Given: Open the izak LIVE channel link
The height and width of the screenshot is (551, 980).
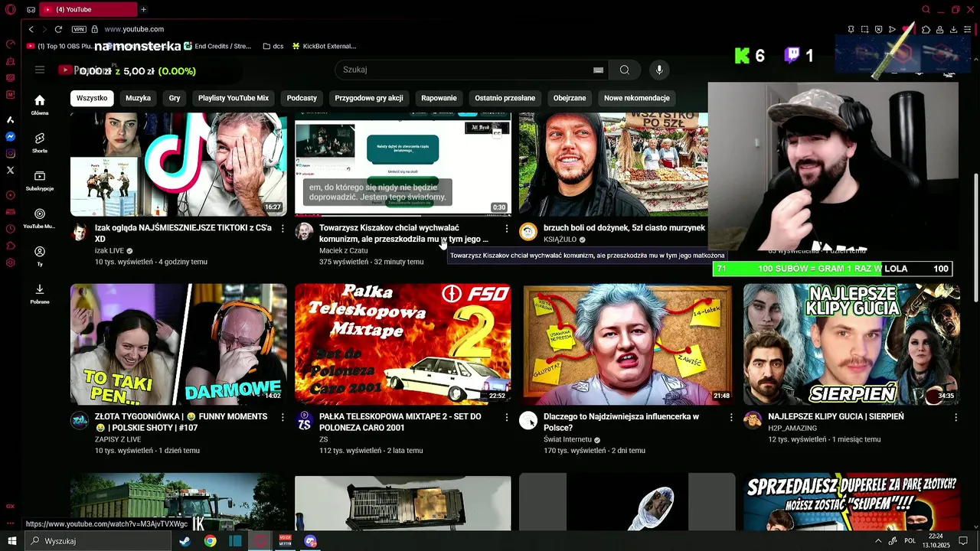Looking at the screenshot, I should 109,250.
